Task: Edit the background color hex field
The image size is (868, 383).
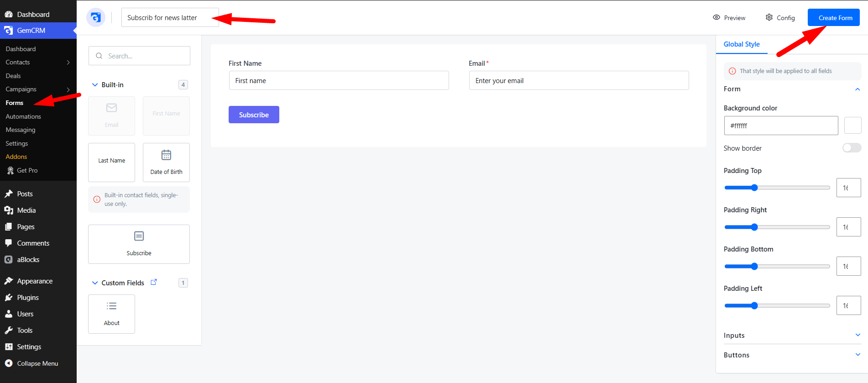Action: click(x=781, y=126)
